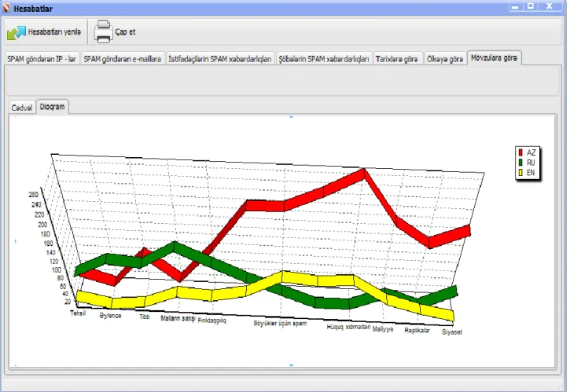Click the 'RU' legend label
Viewport: 570px width, 392px height.
pyautogui.click(x=531, y=163)
